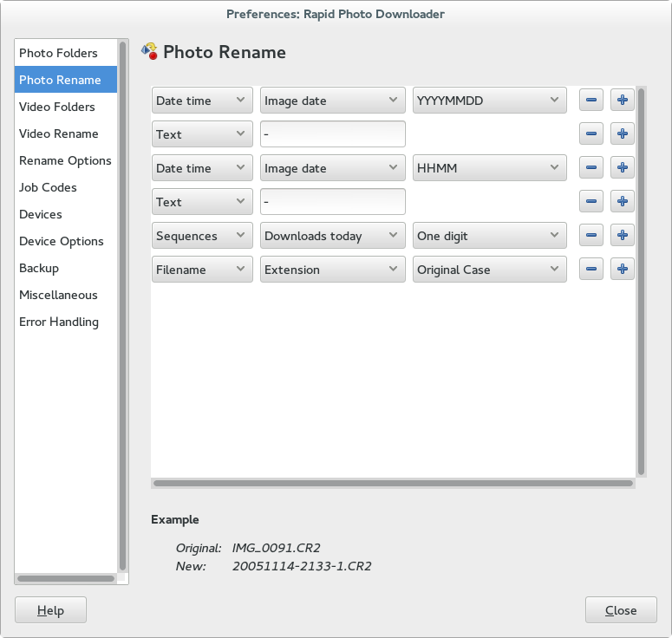
Task: Click the Close button
Action: [x=621, y=609]
